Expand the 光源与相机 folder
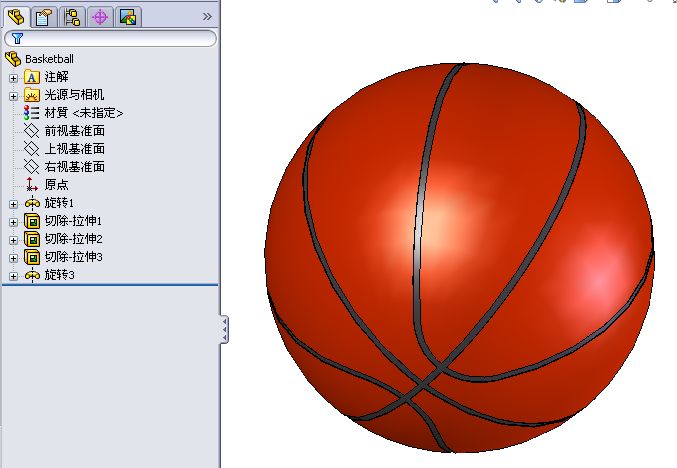This screenshot has height=468, width=677. (13, 96)
